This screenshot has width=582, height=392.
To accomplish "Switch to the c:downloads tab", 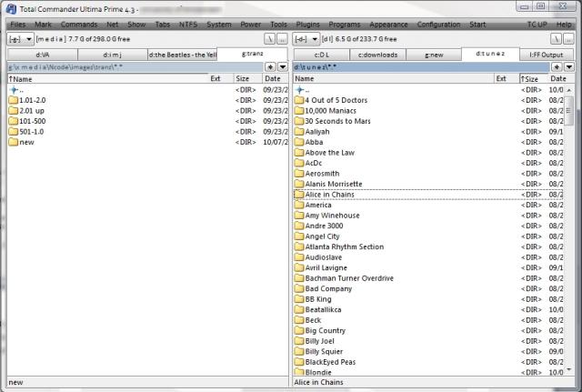I will 378,55.
